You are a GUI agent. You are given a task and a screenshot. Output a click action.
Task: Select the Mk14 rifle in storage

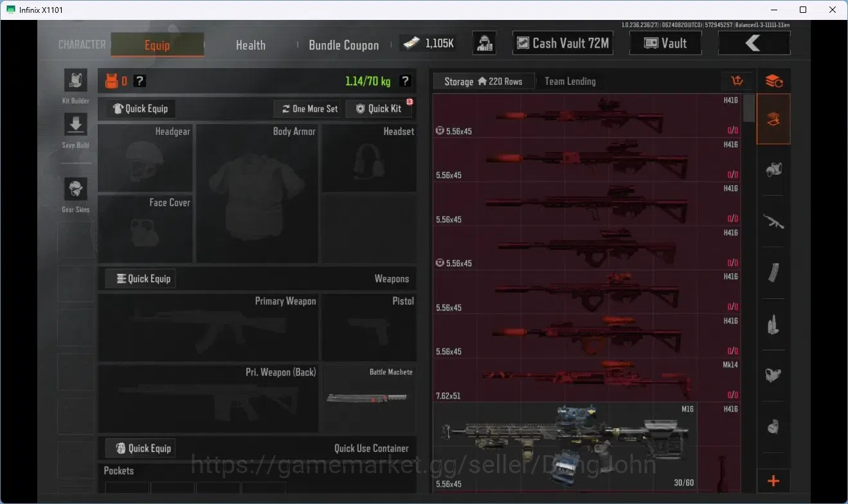pos(587,380)
